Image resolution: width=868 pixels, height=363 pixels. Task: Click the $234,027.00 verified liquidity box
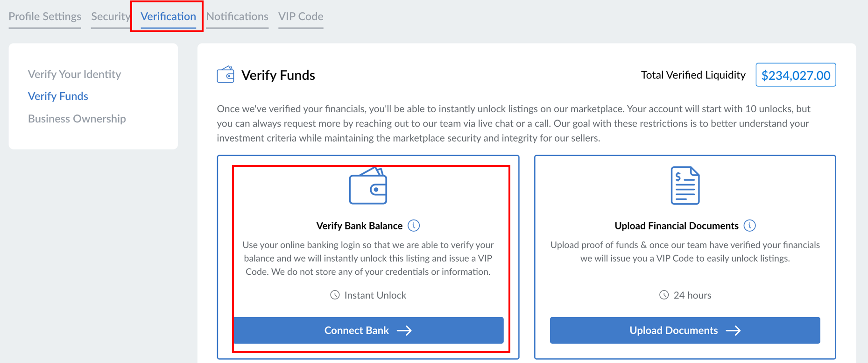pyautogui.click(x=796, y=75)
